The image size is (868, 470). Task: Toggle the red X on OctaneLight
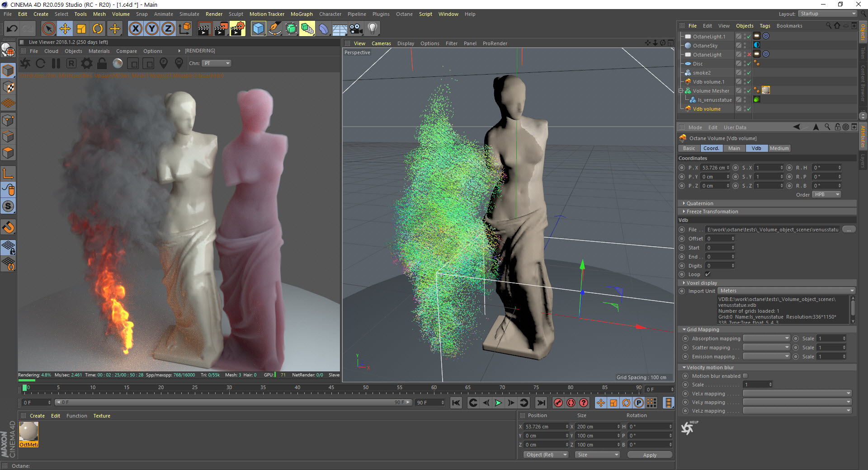(749, 55)
